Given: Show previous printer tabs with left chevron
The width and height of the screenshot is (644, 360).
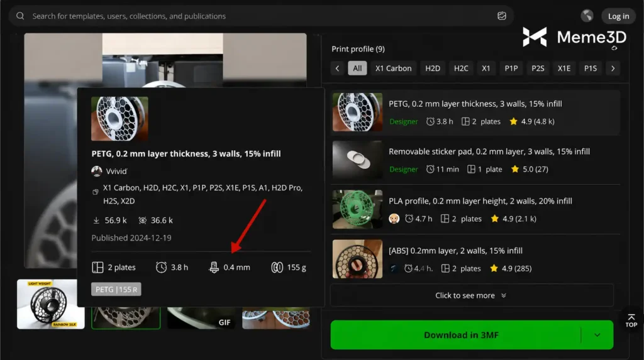Looking at the screenshot, I should pyautogui.click(x=337, y=68).
